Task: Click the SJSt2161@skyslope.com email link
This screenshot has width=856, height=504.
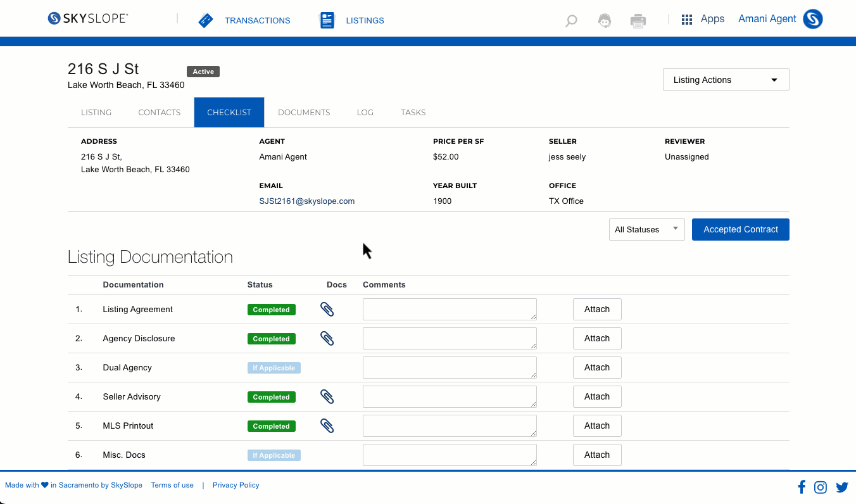Action: 307,201
